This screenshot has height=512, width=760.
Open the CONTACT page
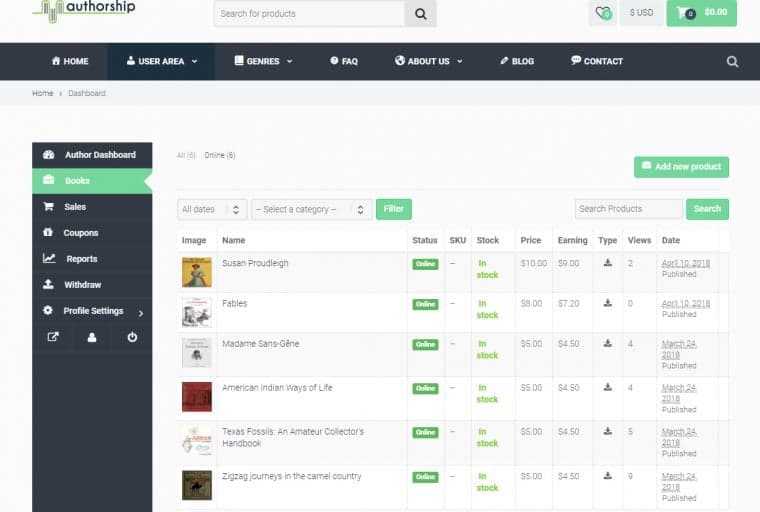pyautogui.click(x=597, y=62)
